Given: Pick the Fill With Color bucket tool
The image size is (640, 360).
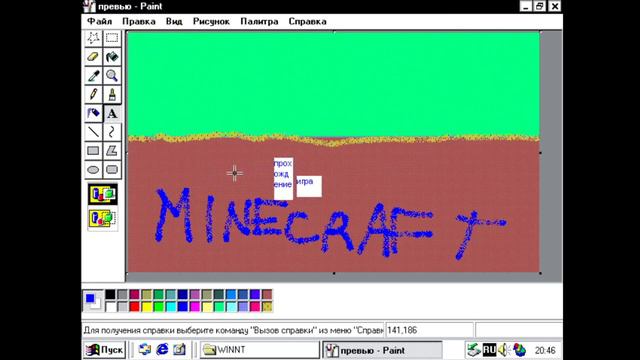Looking at the screenshot, I should [x=112, y=57].
